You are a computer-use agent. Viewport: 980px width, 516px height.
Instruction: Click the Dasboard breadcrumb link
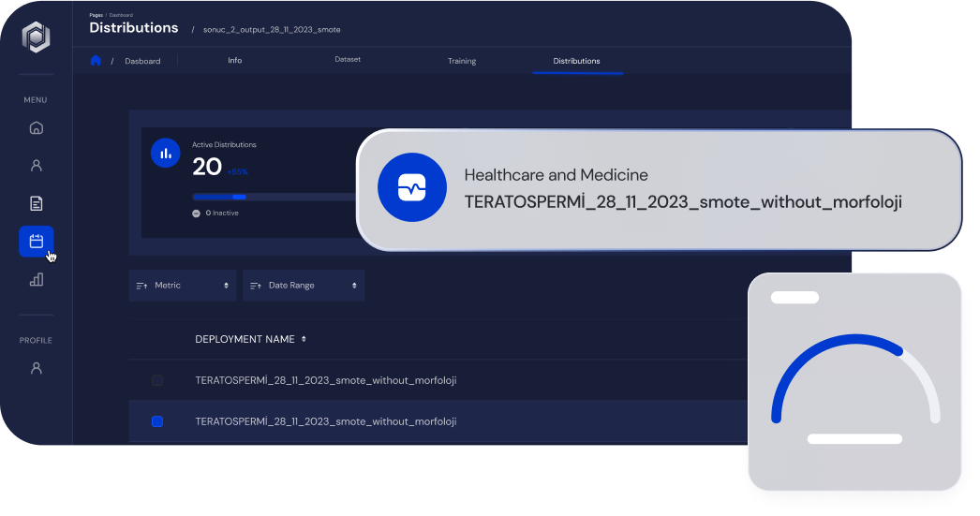(142, 62)
